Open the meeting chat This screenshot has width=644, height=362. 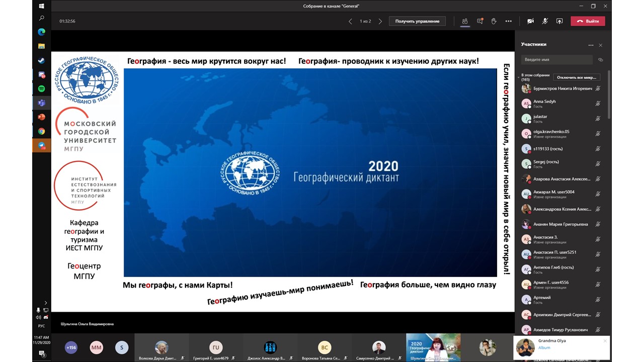(x=479, y=21)
